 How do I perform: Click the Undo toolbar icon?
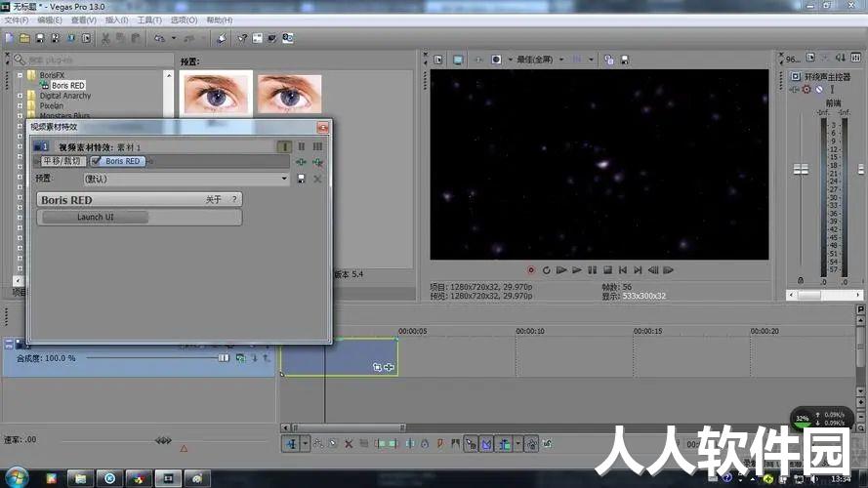(159, 38)
